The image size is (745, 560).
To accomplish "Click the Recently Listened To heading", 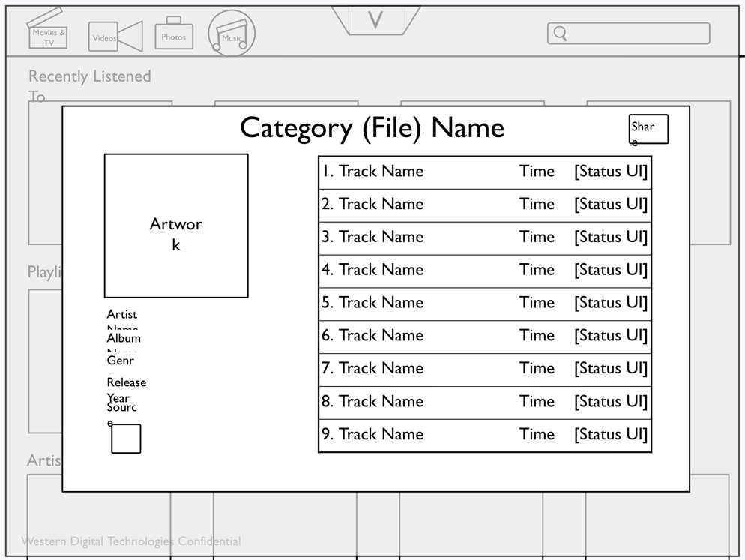I will tap(89, 76).
